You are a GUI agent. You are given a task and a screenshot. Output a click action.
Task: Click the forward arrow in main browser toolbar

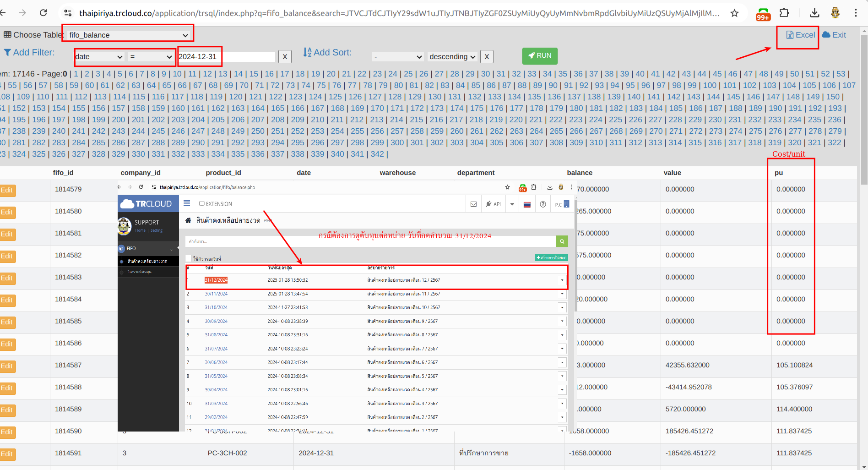[22, 13]
